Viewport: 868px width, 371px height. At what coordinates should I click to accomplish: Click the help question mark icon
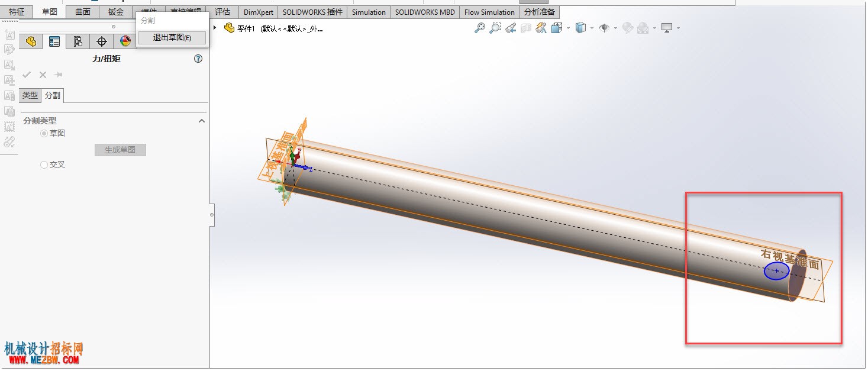pyautogui.click(x=198, y=59)
